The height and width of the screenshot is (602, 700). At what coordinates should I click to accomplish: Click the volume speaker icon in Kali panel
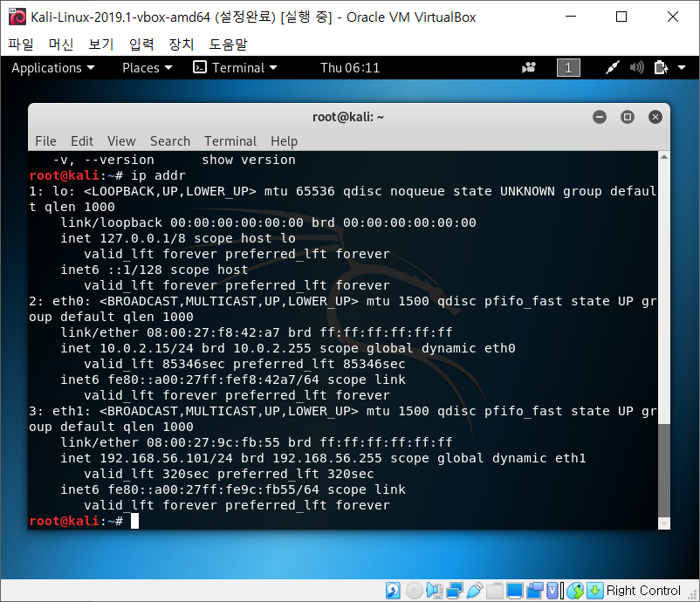click(x=636, y=68)
